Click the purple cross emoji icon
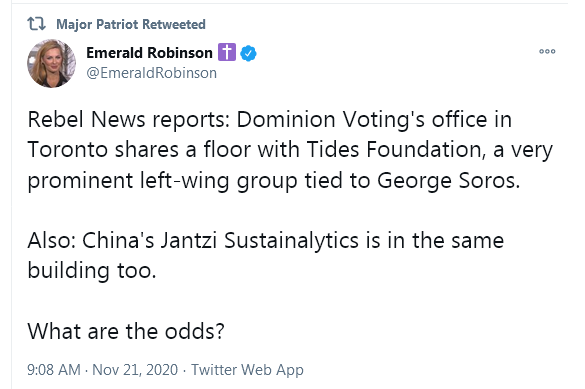585x389 pixels. pyautogui.click(x=227, y=52)
